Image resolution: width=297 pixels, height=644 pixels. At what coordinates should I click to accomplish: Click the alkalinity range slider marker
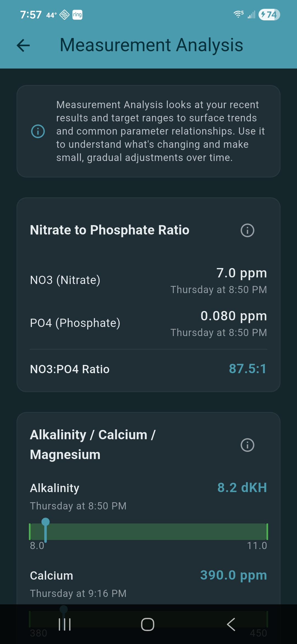tap(45, 522)
